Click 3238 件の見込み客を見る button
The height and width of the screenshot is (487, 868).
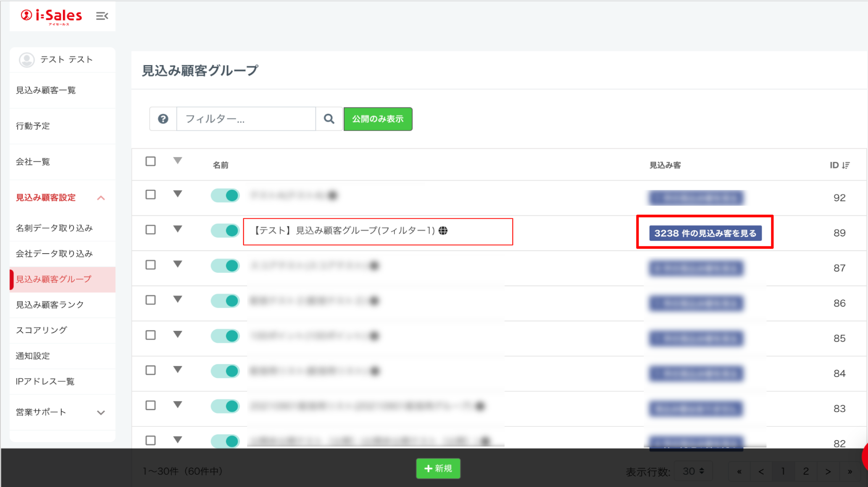click(705, 233)
